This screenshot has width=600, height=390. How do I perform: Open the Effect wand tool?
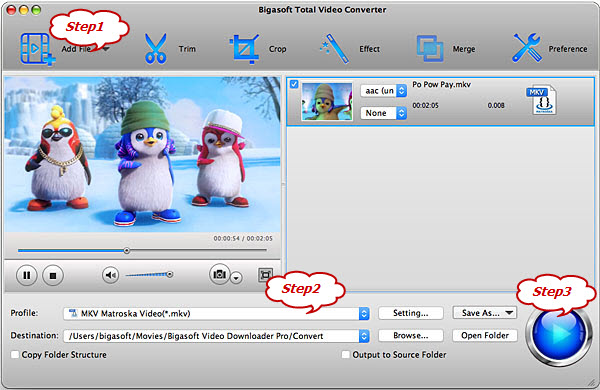click(334, 49)
